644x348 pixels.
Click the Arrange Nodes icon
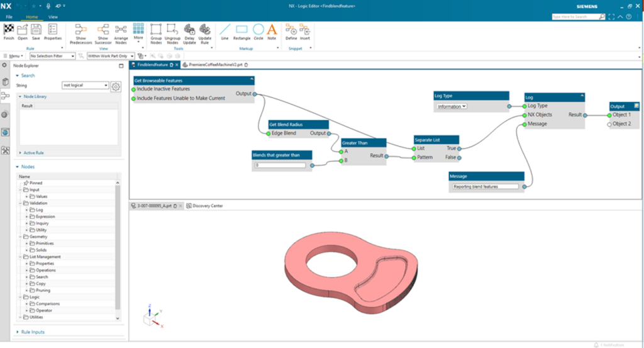click(x=121, y=30)
